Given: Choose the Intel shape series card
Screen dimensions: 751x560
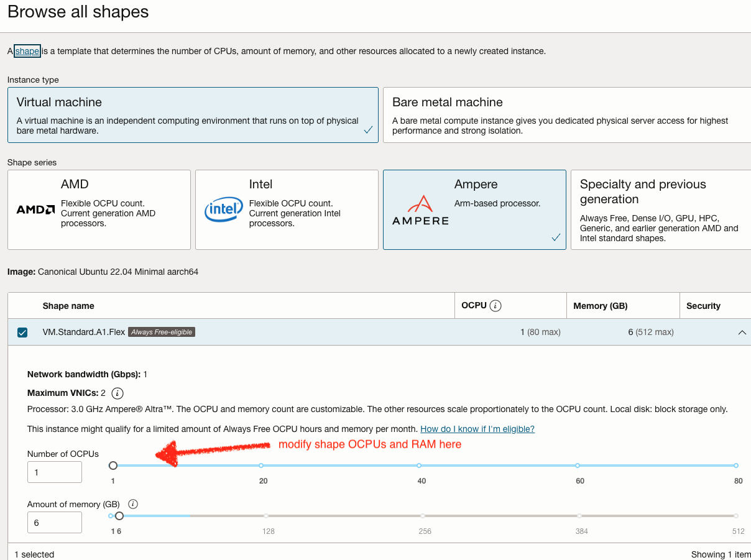Looking at the screenshot, I should (287, 210).
